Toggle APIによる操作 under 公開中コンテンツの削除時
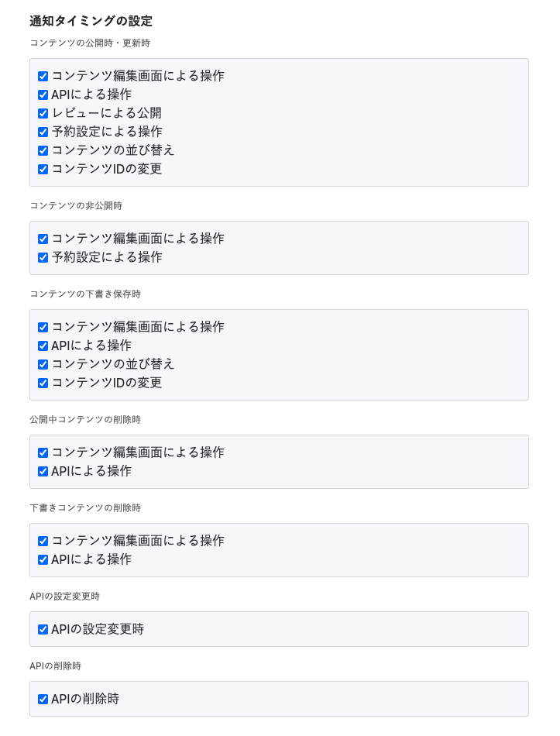The image size is (560, 736). [x=43, y=472]
